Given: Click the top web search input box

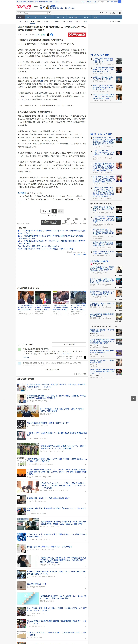Looking at the screenshot, I should tap(102, 2).
